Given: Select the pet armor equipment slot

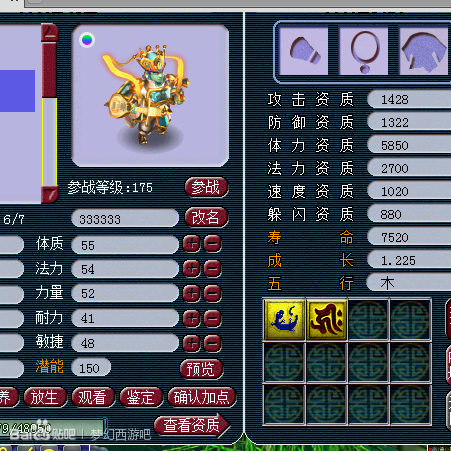Looking at the screenshot, I should pyautogui.click(x=423, y=51).
